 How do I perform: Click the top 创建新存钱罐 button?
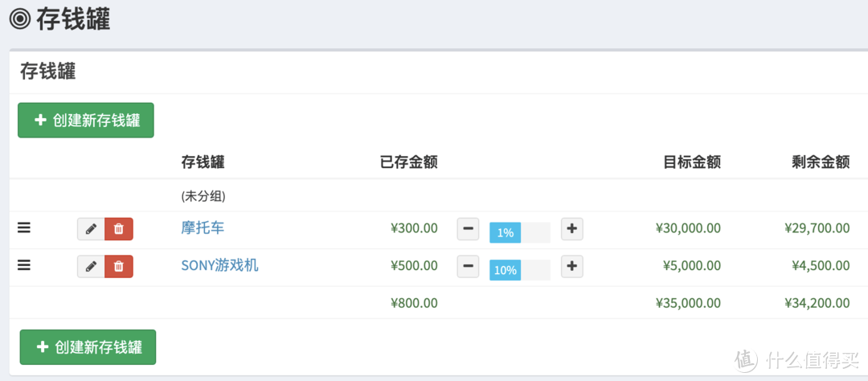coord(86,121)
